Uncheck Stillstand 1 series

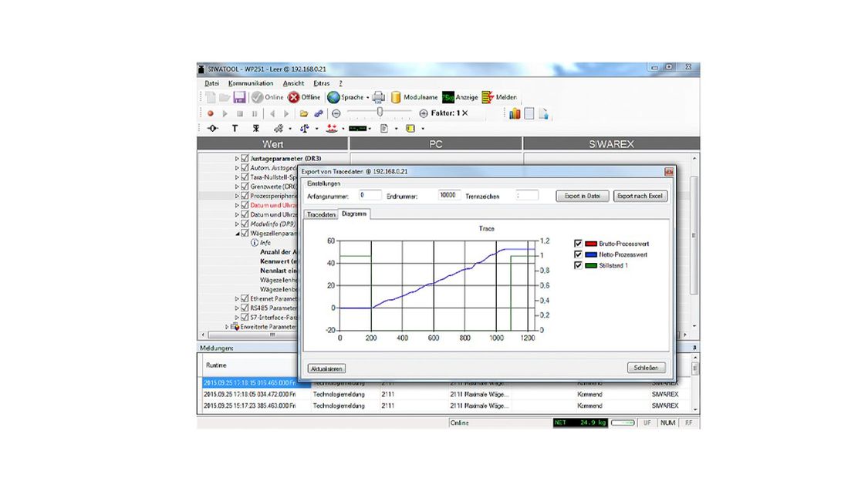pos(578,265)
